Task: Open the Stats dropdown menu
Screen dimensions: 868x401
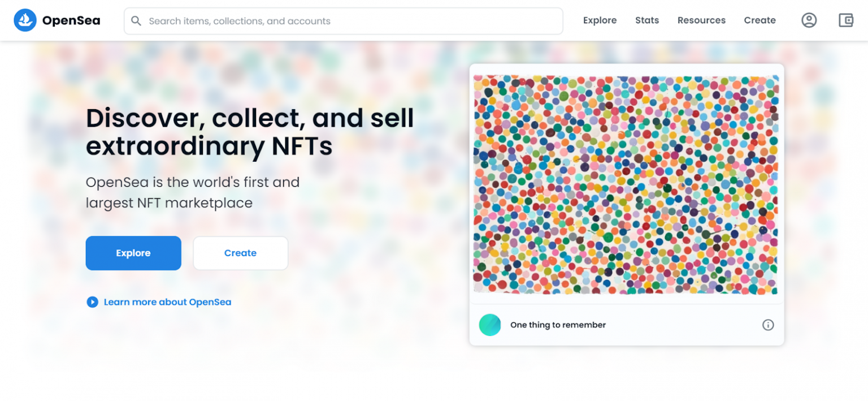Action: tap(646, 20)
